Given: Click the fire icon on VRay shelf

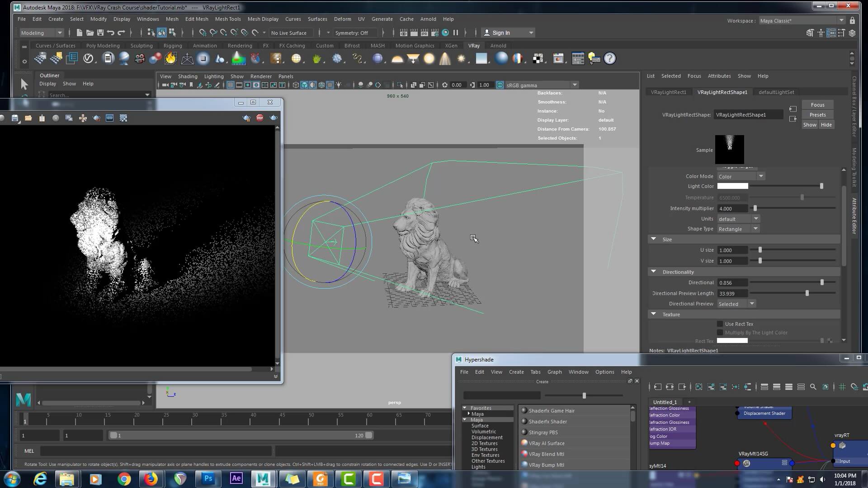Looking at the screenshot, I should click(171, 59).
